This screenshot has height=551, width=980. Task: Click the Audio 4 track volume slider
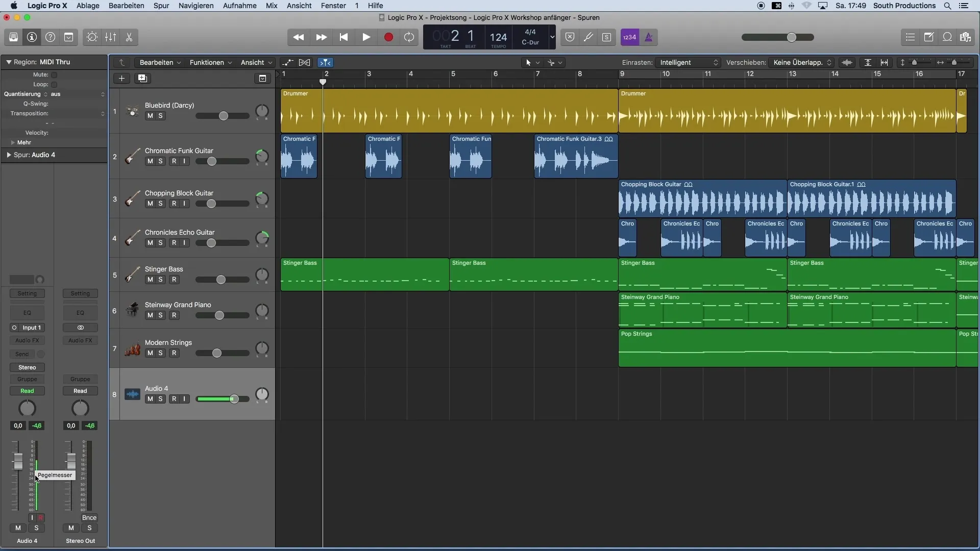[223, 399]
